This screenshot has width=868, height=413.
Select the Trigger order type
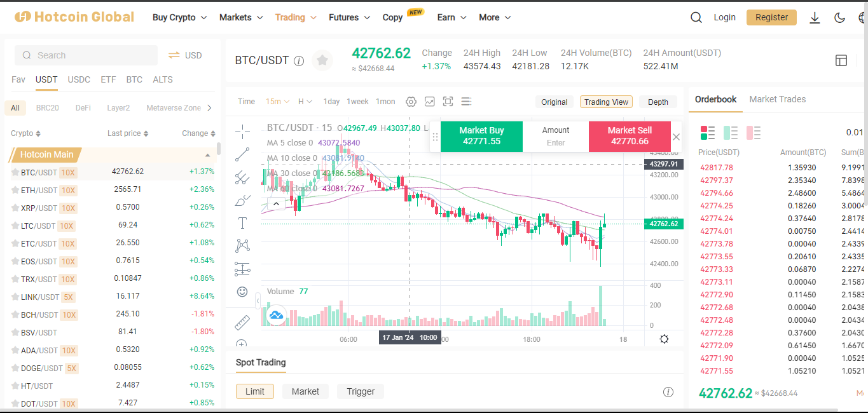pyautogui.click(x=361, y=391)
